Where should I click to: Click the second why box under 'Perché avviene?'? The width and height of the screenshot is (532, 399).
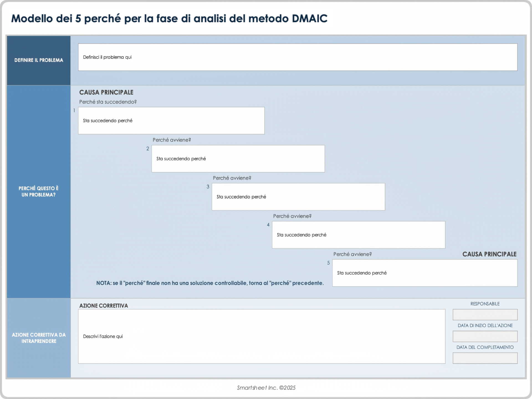(238, 158)
